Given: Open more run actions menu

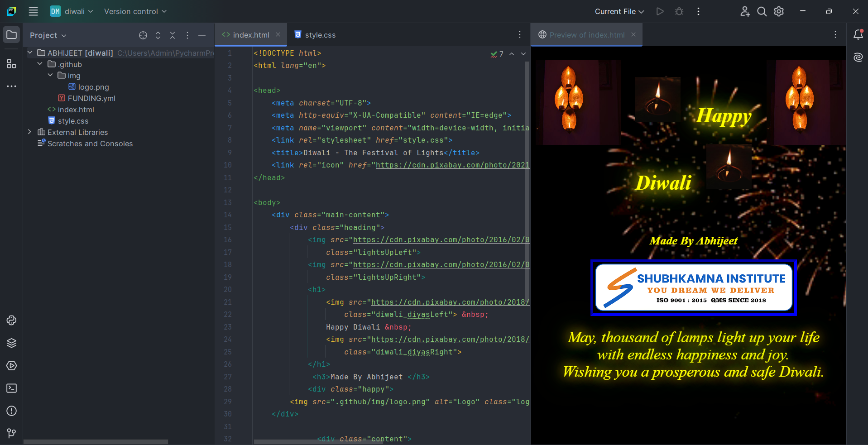Looking at the screenshot, I should 699,11.
